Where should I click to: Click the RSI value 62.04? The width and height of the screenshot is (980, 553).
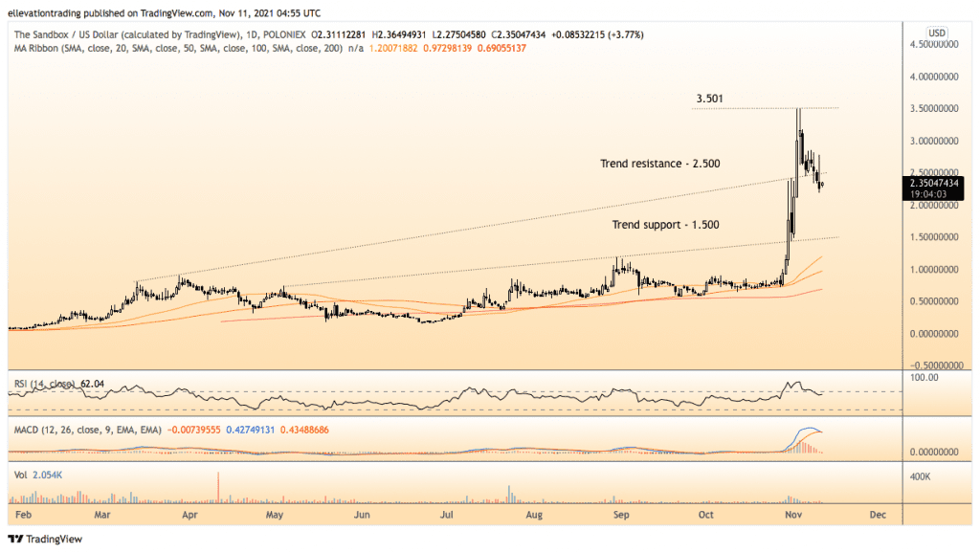[x=92, y=384]
